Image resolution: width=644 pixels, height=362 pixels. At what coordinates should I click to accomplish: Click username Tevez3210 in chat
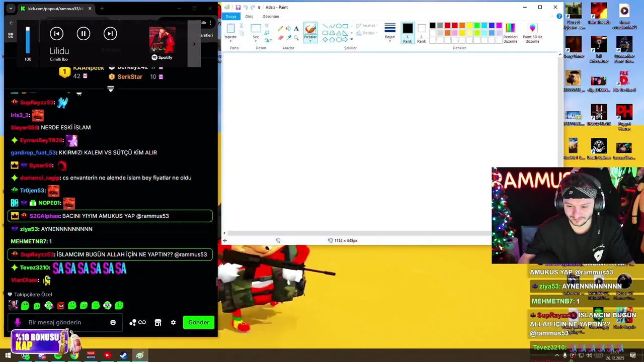click(35, 268)
